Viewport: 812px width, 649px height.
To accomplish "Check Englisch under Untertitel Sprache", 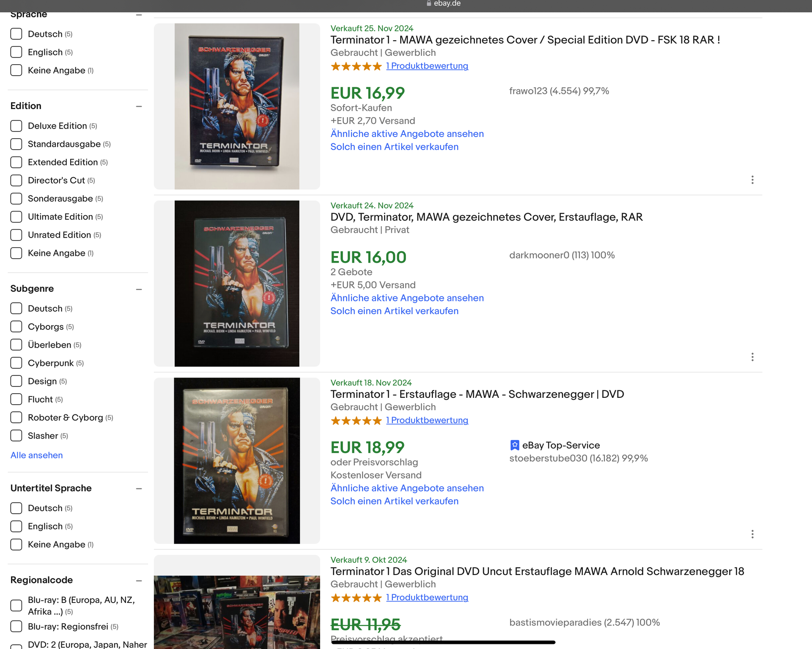I will [x=16, y=526].
